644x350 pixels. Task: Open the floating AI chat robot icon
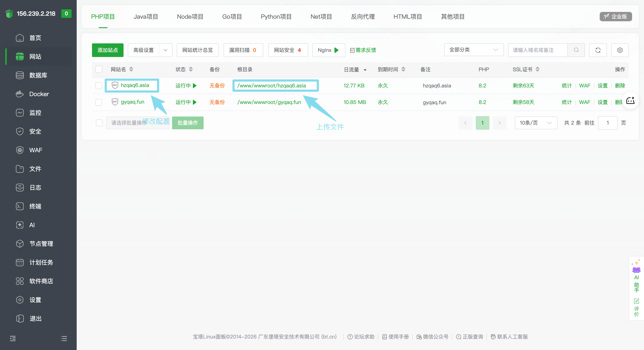[630, 101]
